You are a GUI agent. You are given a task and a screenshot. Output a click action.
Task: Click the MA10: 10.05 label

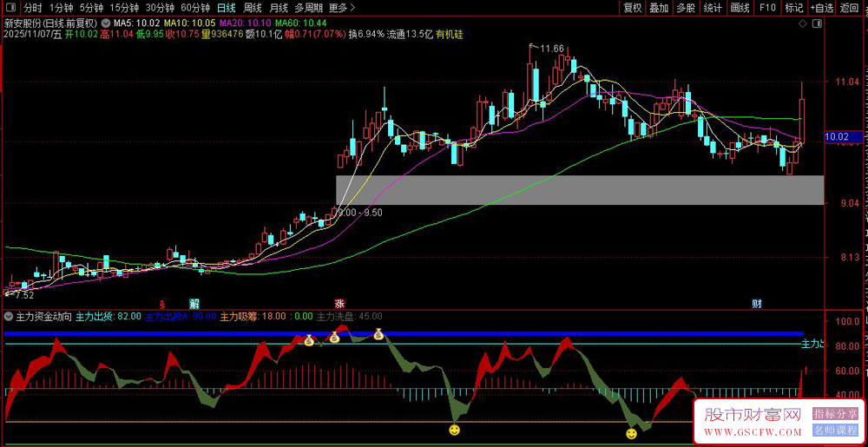(190, 23)
